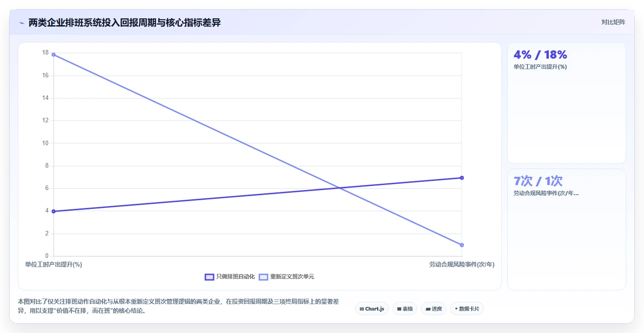Toggle the 只做排班自动化 legend item
644x333 pixels.
pyautogui.click(x=230, y=277)
